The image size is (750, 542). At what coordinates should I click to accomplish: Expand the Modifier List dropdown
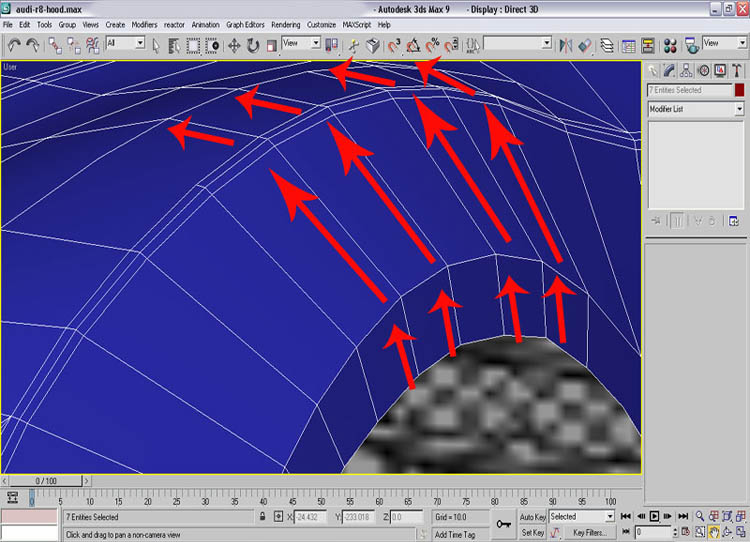739,108
